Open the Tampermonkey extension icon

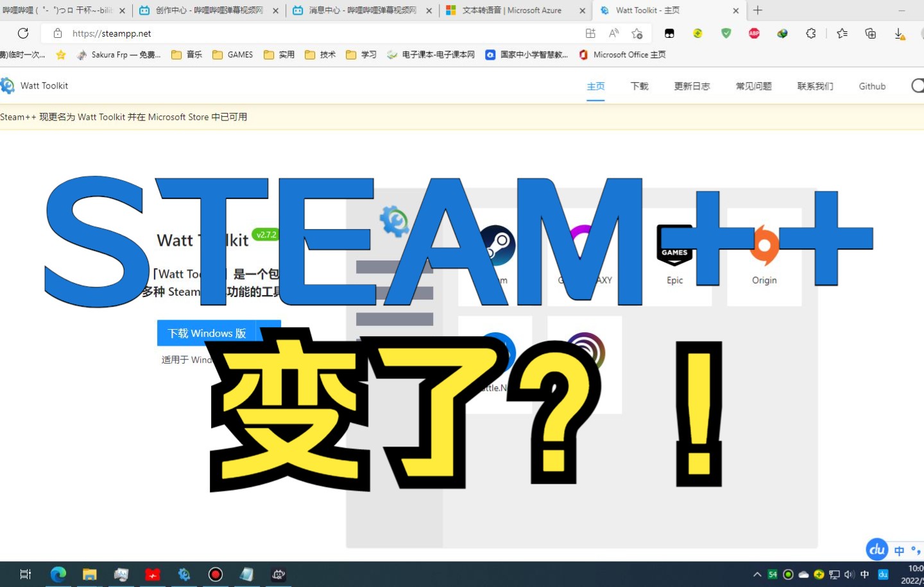pos(669,33)
